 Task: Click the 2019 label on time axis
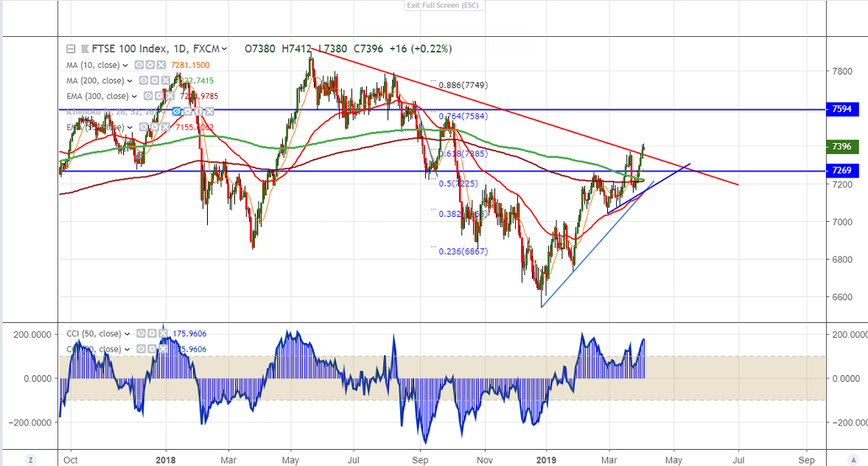[x=547, y=460]
